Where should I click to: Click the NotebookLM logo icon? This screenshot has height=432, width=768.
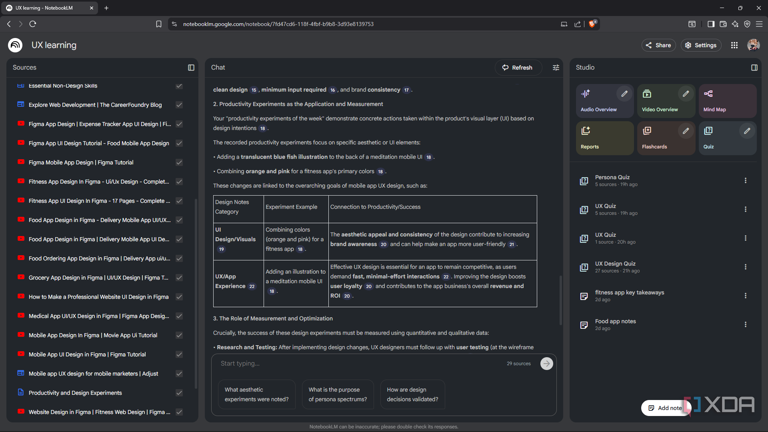pos(15,45)
